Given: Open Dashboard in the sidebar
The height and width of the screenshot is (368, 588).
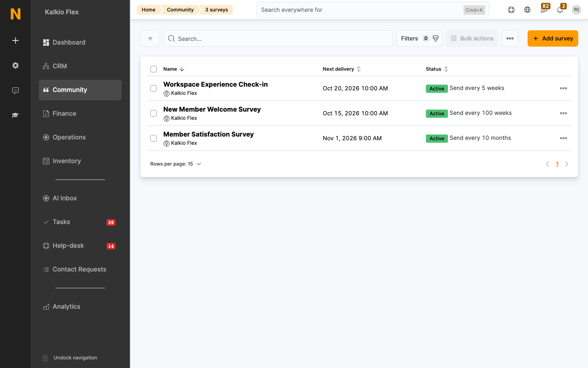Looking at the screenshot, I should point(80,43).
